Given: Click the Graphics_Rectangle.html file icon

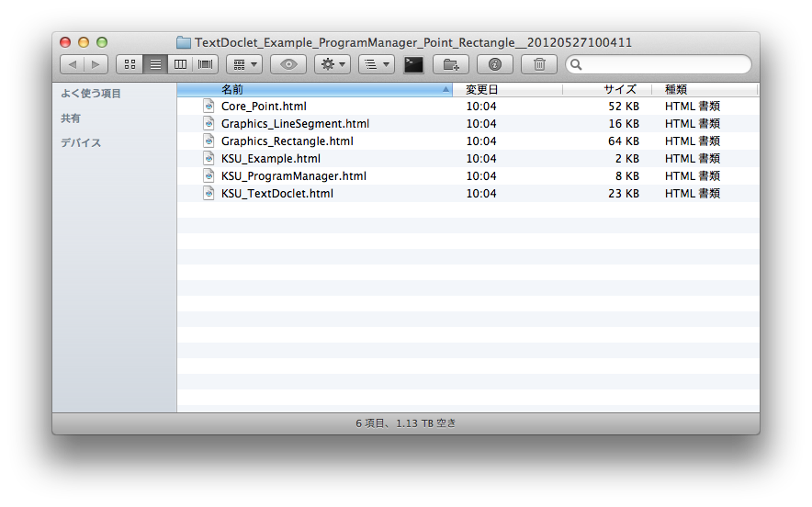Looking at the screenshot, I should [209, 141].
